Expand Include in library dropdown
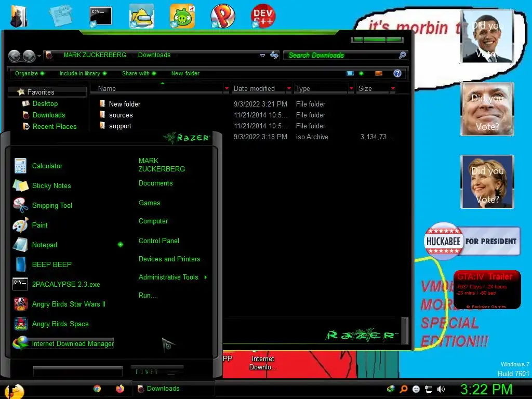This screenshot has width=532, height=399. tap(83, 73)
